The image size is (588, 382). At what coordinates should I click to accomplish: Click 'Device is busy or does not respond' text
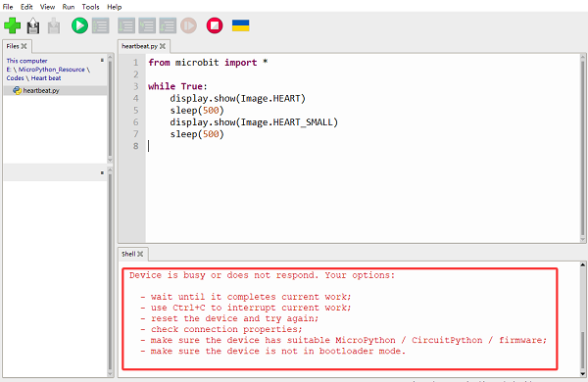[x=223, y=275]
